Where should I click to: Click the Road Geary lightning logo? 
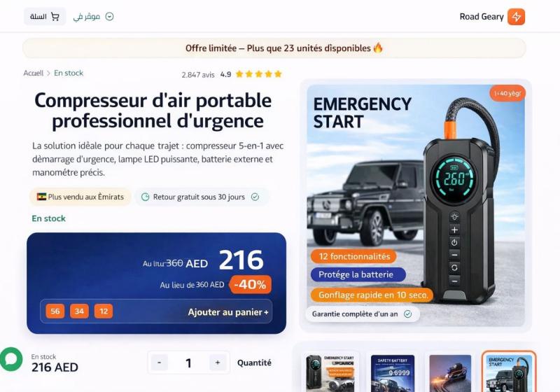(517, 17)
